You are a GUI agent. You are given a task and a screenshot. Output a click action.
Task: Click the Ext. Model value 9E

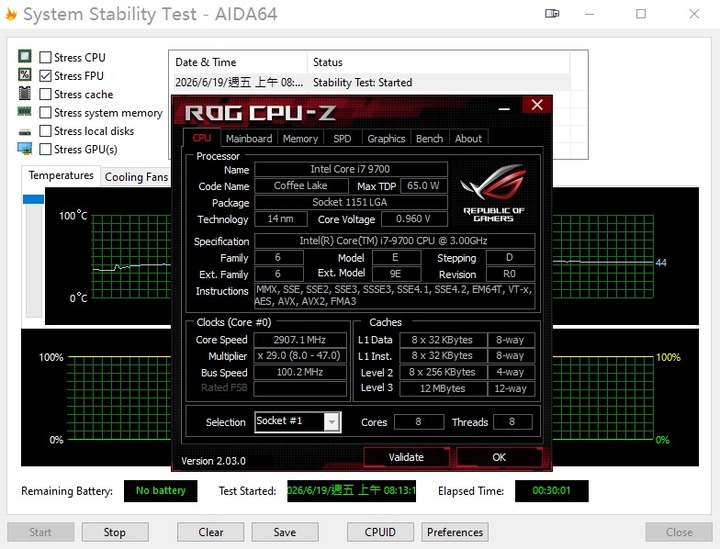click(396, 274)
